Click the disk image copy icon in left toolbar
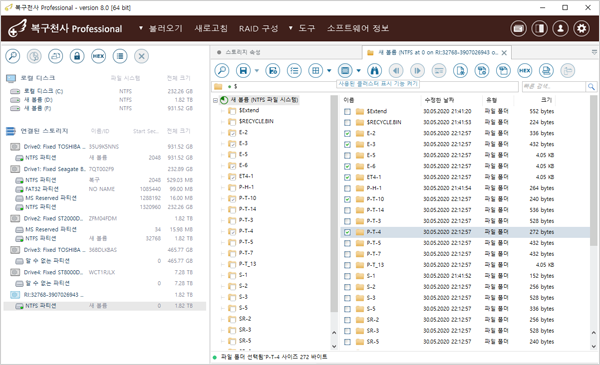 55,56
